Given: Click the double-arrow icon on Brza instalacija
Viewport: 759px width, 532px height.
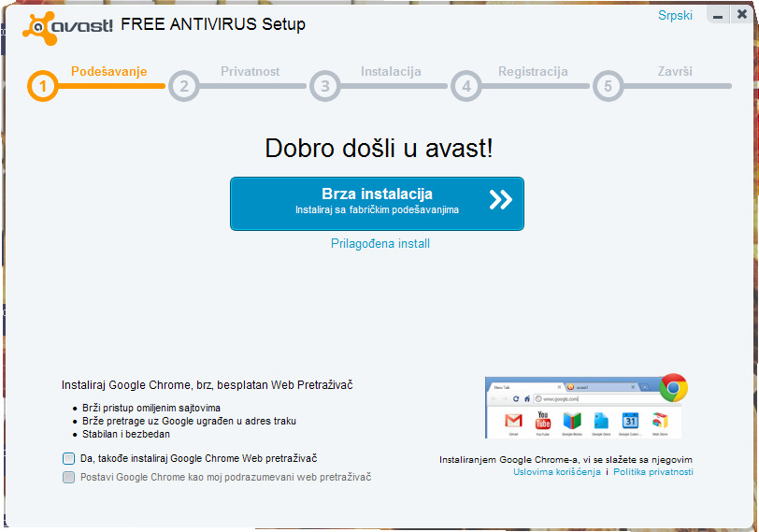Looking at the screenshot, I should (x=500, y=199).
